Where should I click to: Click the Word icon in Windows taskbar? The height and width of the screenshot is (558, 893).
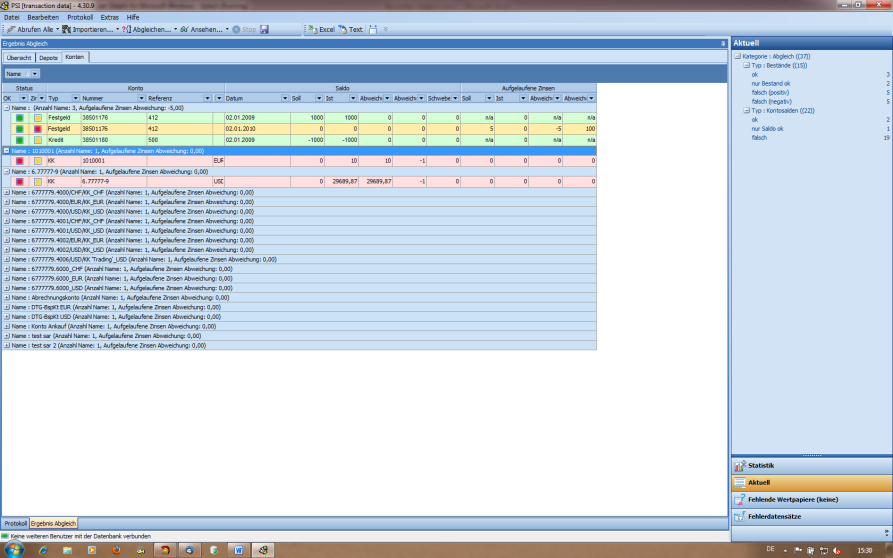pyautogui.click(x=238, y=549)
